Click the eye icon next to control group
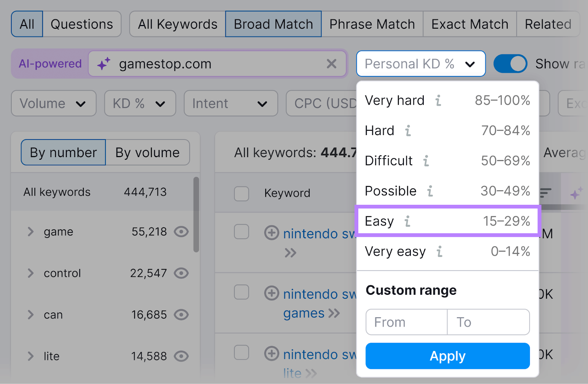The height and width of the screenshot is (384, 588). 181,273
